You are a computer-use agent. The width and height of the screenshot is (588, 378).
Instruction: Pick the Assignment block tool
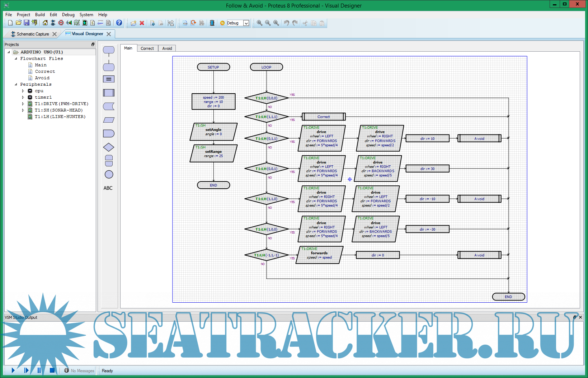108,79
